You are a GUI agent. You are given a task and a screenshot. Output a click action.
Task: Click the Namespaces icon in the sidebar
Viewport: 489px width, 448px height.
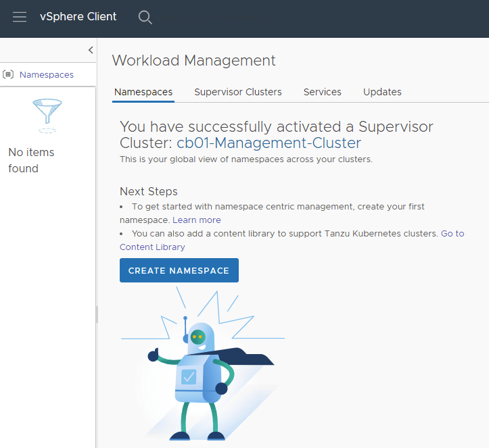tap(8, 75)
